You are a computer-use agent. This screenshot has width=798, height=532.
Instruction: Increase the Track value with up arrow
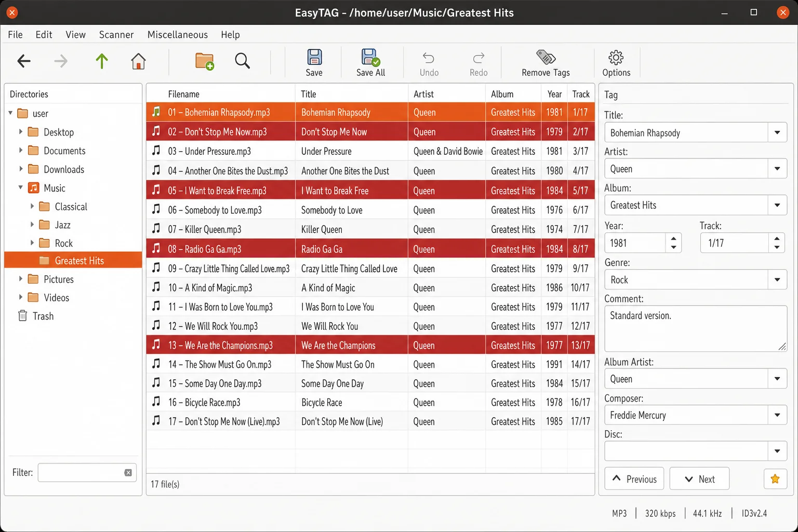777,238
